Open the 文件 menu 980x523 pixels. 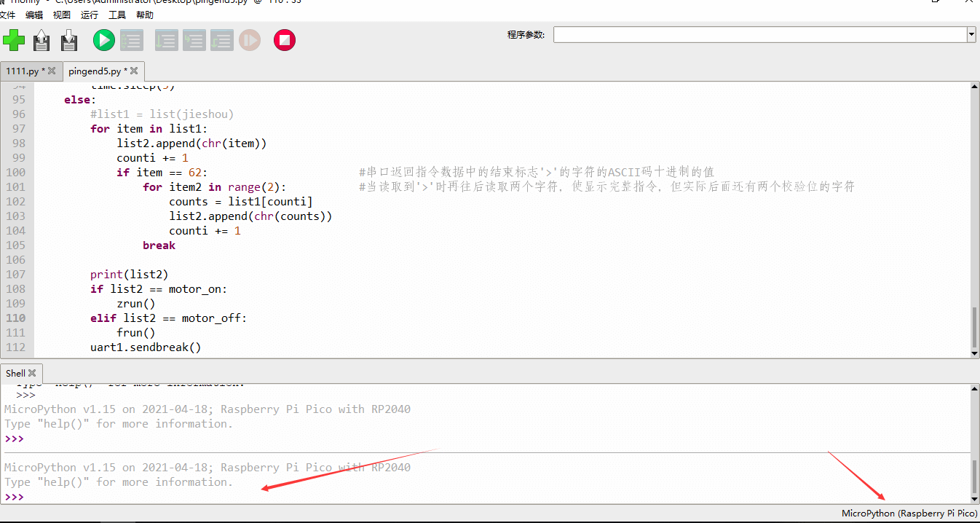8,15
